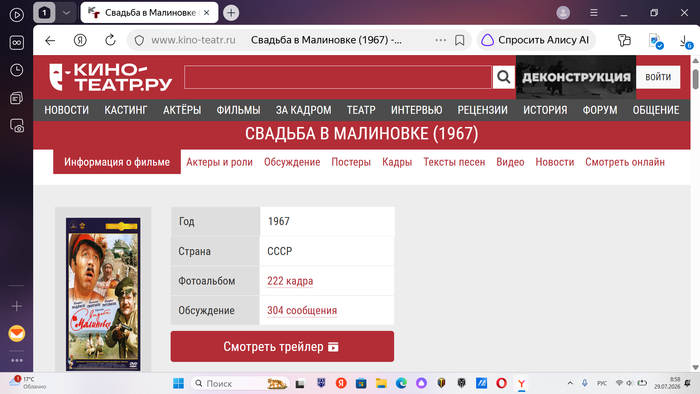The image size is (700, 394).
Task: Go back with the back arrow
Action: (50, 40)
